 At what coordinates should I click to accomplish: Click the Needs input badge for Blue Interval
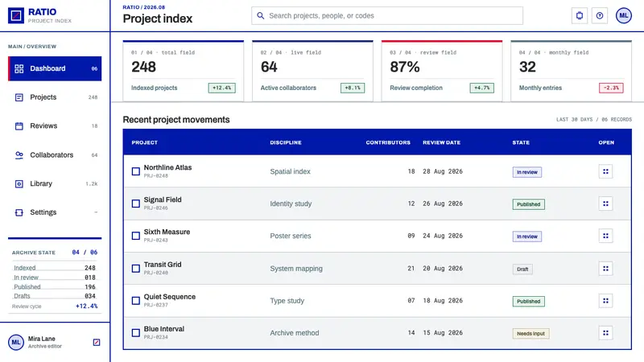point(530,334)
